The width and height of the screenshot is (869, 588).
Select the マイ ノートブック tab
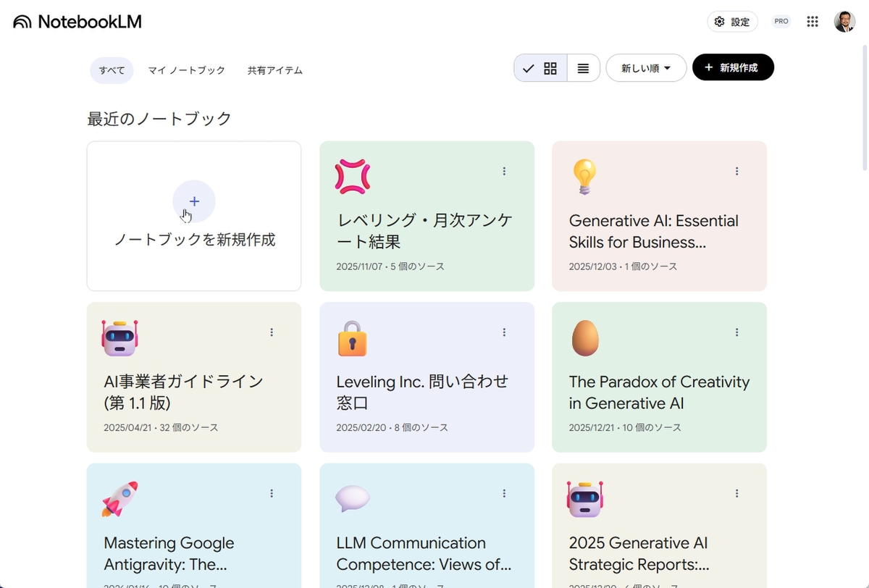[x=187, y=70]
